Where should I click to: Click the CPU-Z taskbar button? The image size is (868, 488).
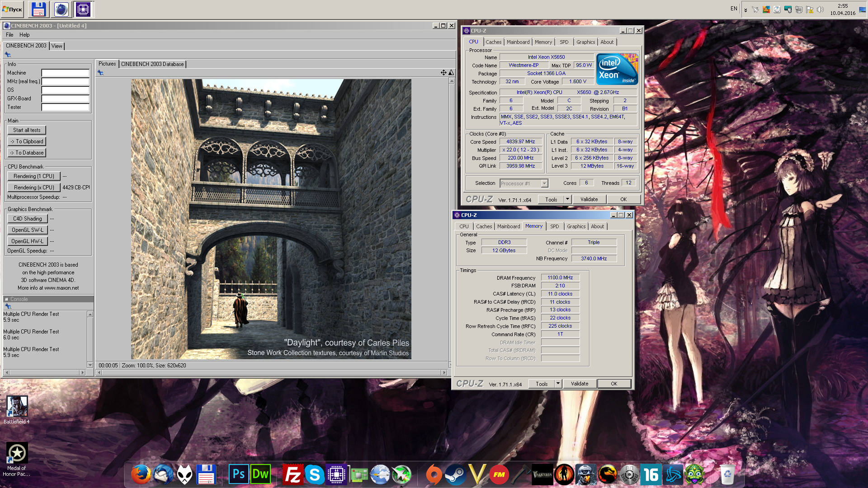pyautogui.click(x=83, y=9)
